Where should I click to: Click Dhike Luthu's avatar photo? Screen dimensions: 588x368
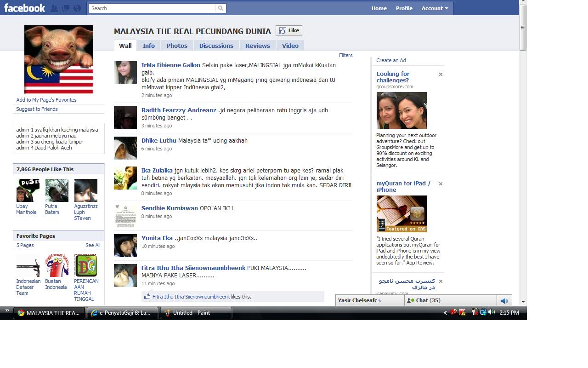click(125, 148)
